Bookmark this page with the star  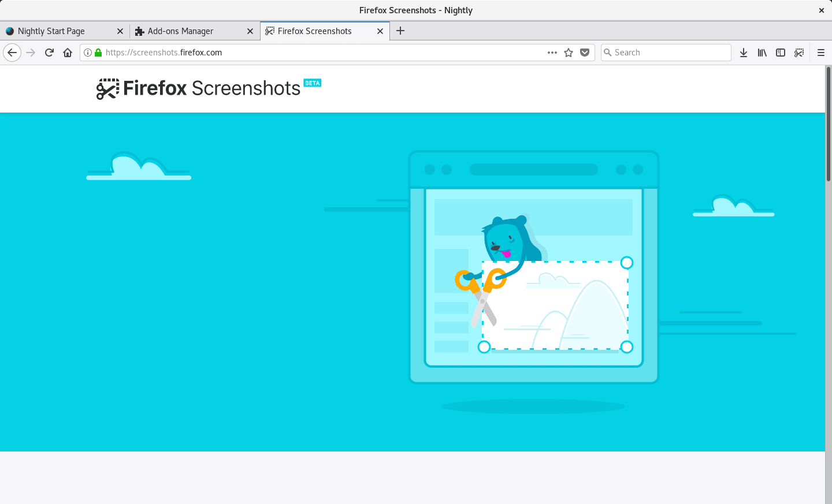click(569, 53)
